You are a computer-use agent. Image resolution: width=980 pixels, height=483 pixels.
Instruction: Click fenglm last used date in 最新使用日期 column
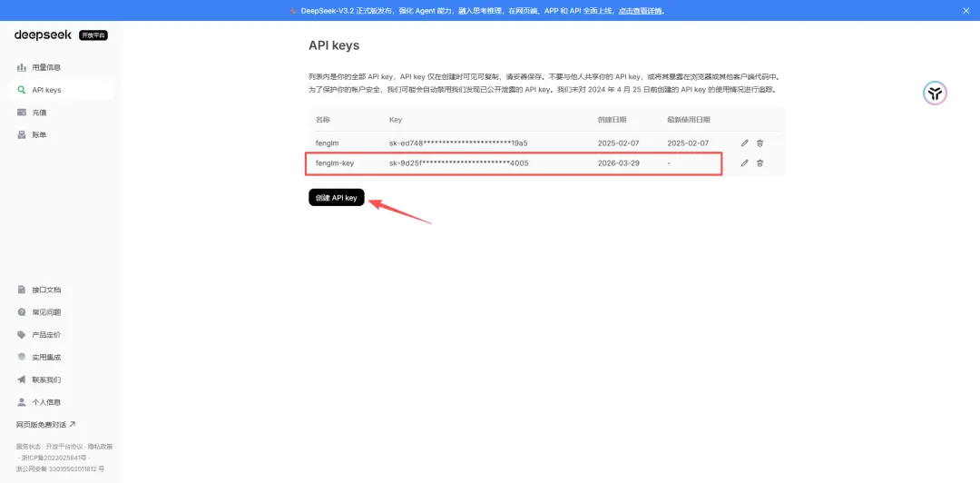pos(688,143)
